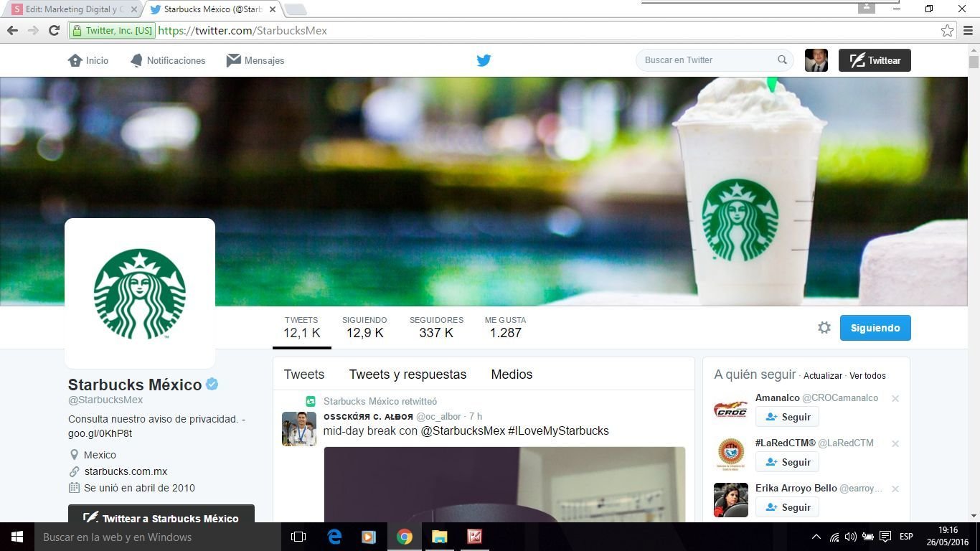This screenshot has width=980, height=551.
Task: Click the Twittear compose button
Action: pyautogui.click(x=875, y=60)
